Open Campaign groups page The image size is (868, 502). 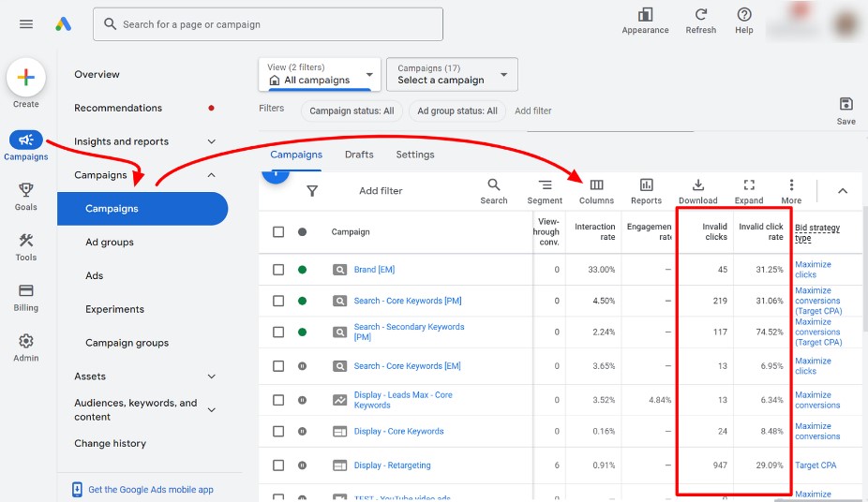(x=127, y=343)
